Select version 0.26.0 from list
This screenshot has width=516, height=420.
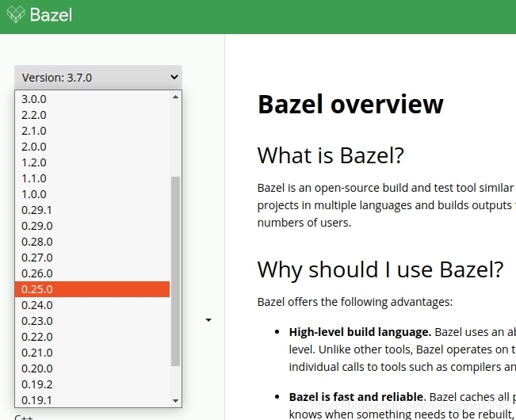[x=92, y=273]
